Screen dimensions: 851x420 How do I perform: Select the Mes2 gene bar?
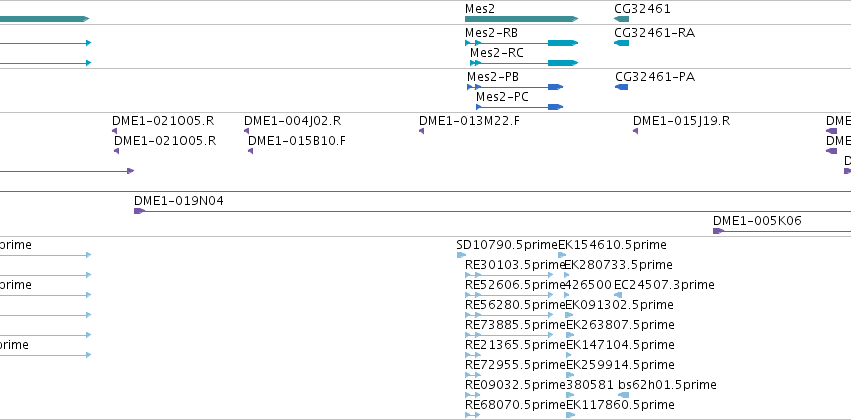(522, 19)
